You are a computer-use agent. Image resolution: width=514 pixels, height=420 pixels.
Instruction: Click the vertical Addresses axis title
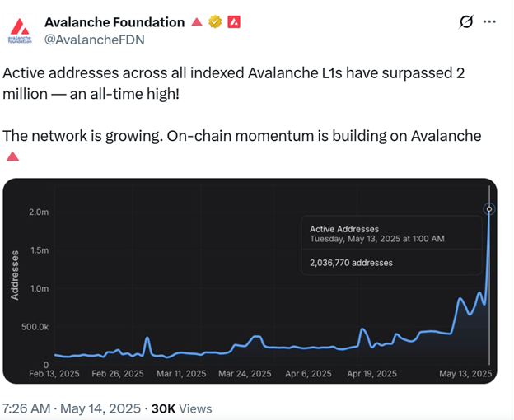tap(15, 275)
